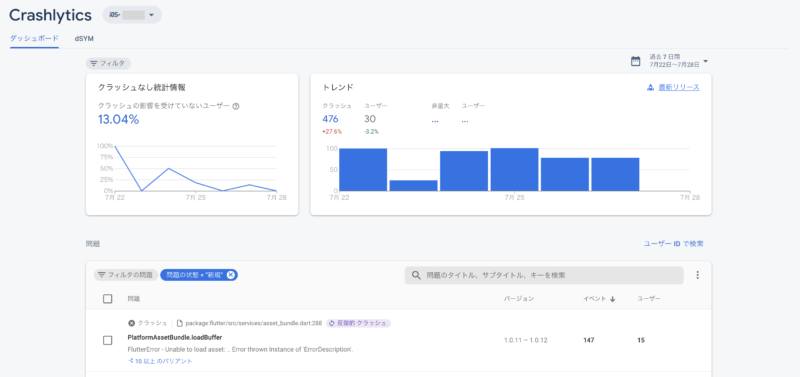Click the バージョン column header
This screenshot has height=377, width=800.
pos(518,298)
